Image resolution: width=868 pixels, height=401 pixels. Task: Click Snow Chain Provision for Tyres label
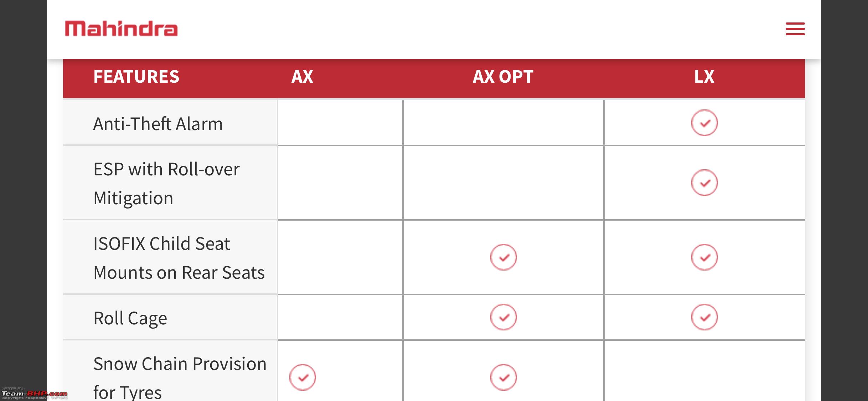click(180, 377)
